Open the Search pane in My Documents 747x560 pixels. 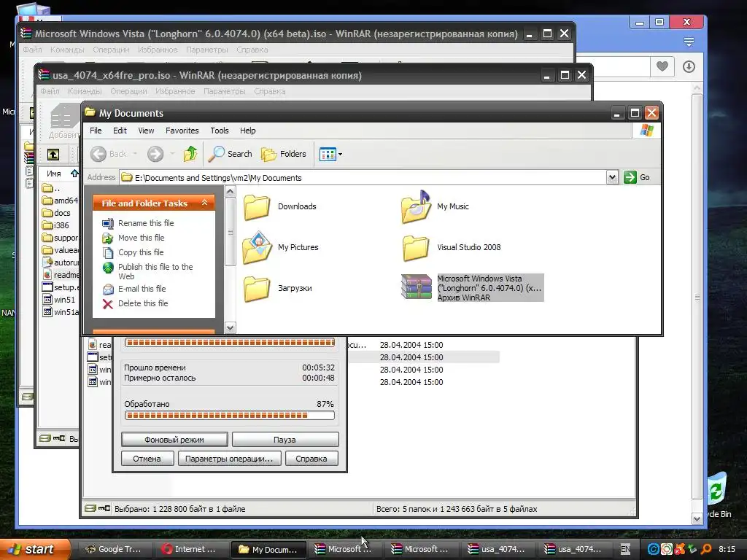[x=231, y=154]
